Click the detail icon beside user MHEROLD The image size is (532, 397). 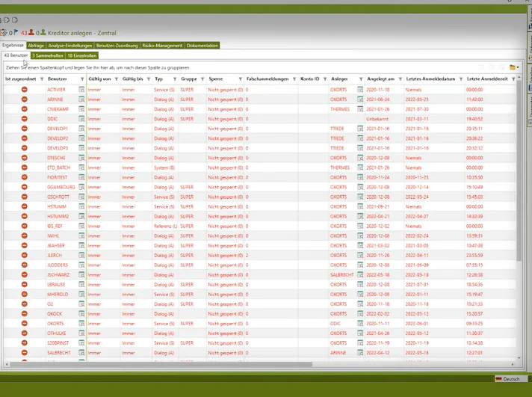(x=81, y=294)
